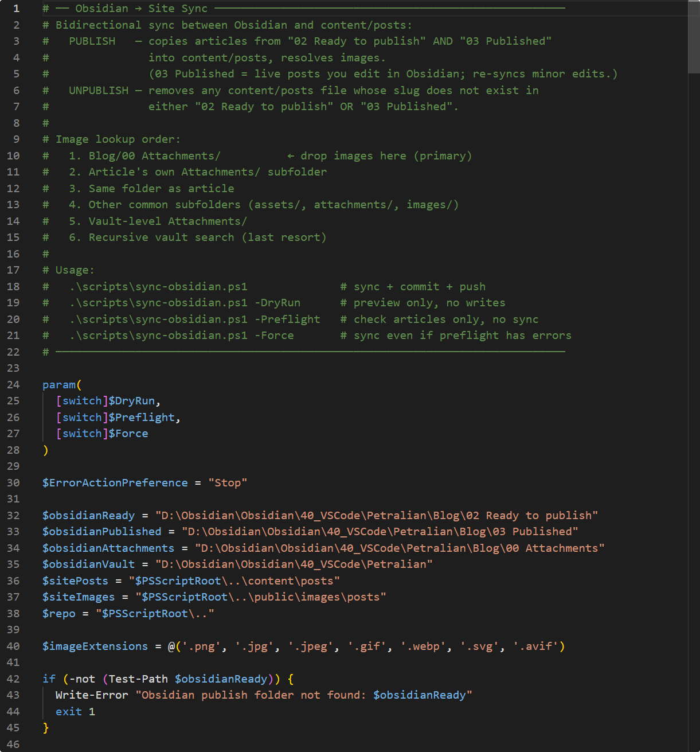The image size is (700, 752).
Task: Click the "$Force" parameter on line 27
Action: click(x=128, y=434)
